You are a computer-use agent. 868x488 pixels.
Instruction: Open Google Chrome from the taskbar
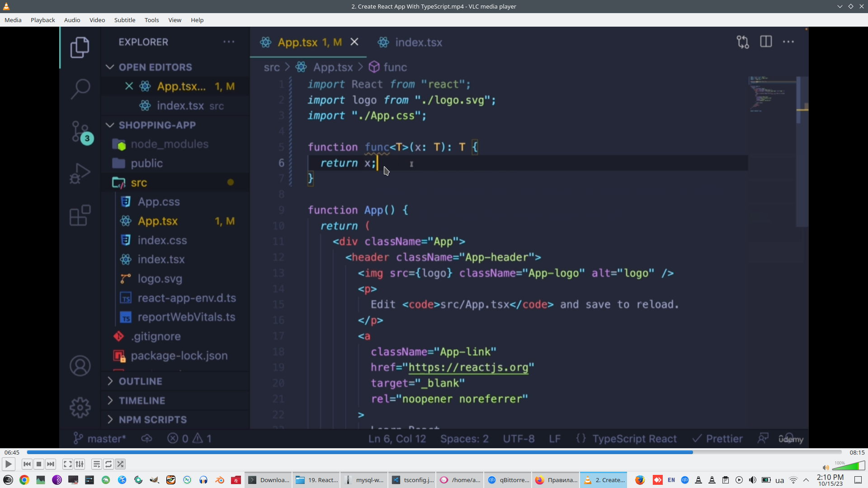[24, 480]
